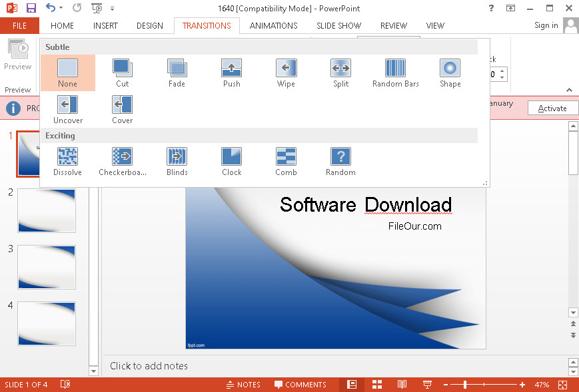Select slide 2 thumbnail
This screenshot has width=579, height=392.
[x=47, y=210]
